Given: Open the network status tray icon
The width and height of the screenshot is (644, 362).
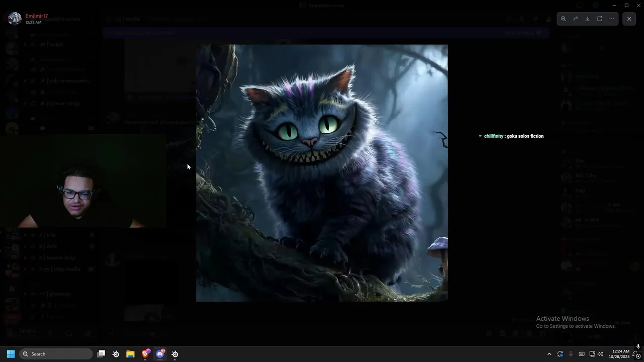Looking at the screenshot, I should (592, 354).
